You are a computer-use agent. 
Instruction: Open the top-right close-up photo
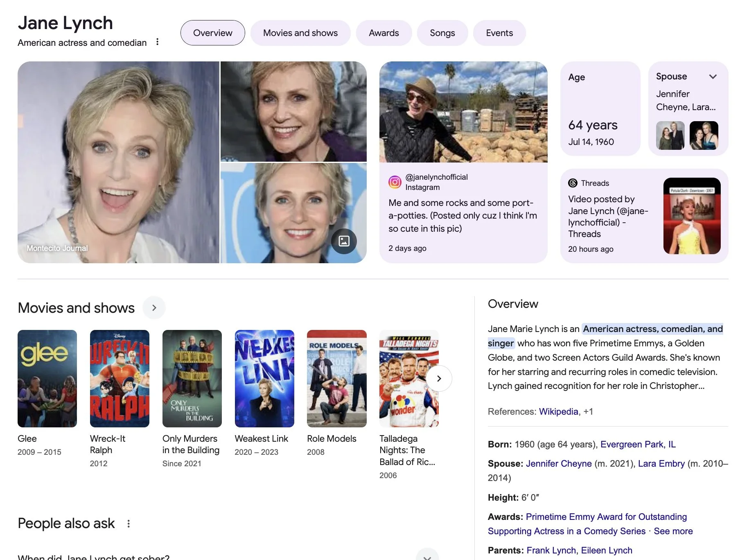pos(293,111)
